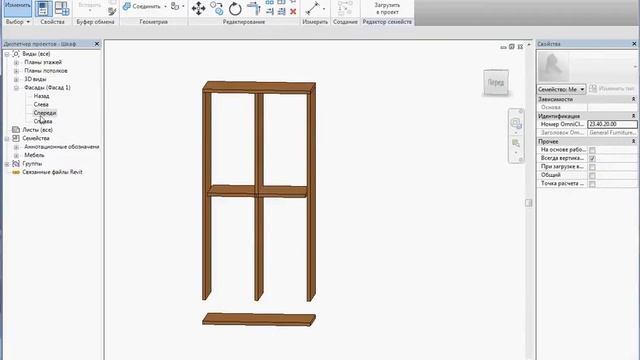Expand the Планы этажей node
Screen dimensions: 640x360
point(16,63)
